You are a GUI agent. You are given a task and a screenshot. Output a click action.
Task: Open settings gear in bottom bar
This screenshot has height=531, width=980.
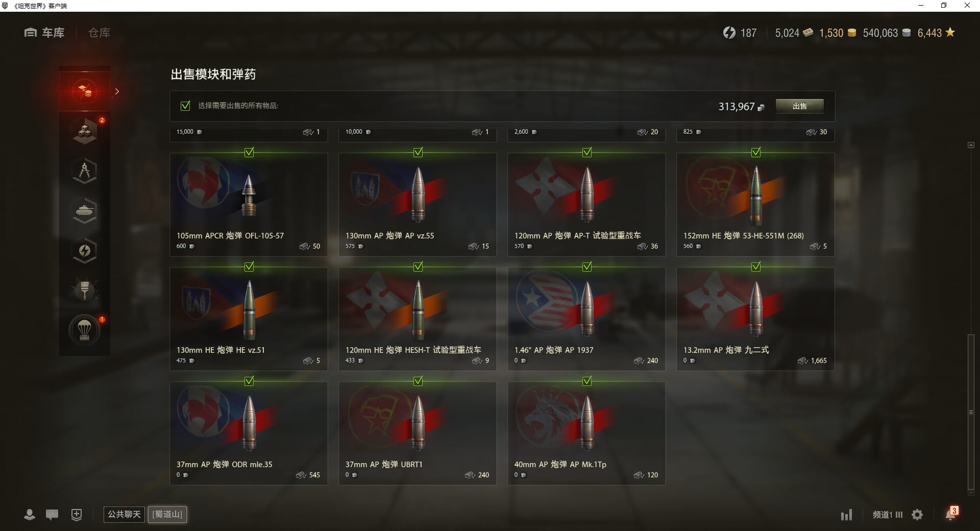[917, 515]
